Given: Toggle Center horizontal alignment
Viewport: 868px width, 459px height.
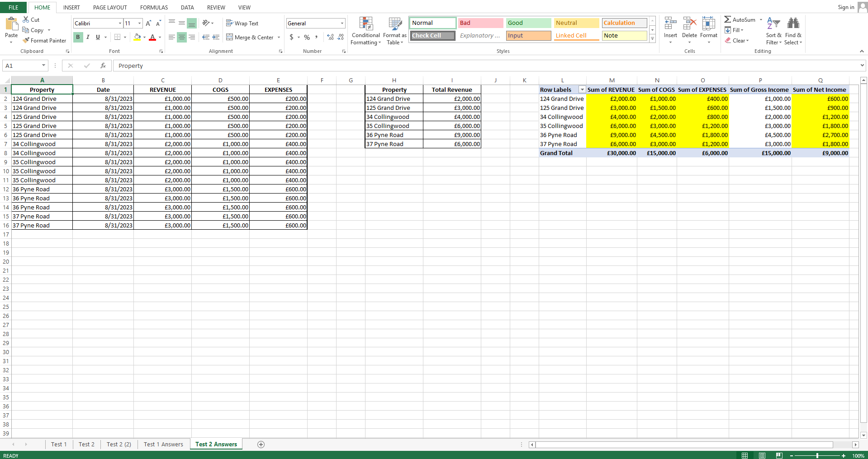Looking at the screenshot, I should (182, 37).
